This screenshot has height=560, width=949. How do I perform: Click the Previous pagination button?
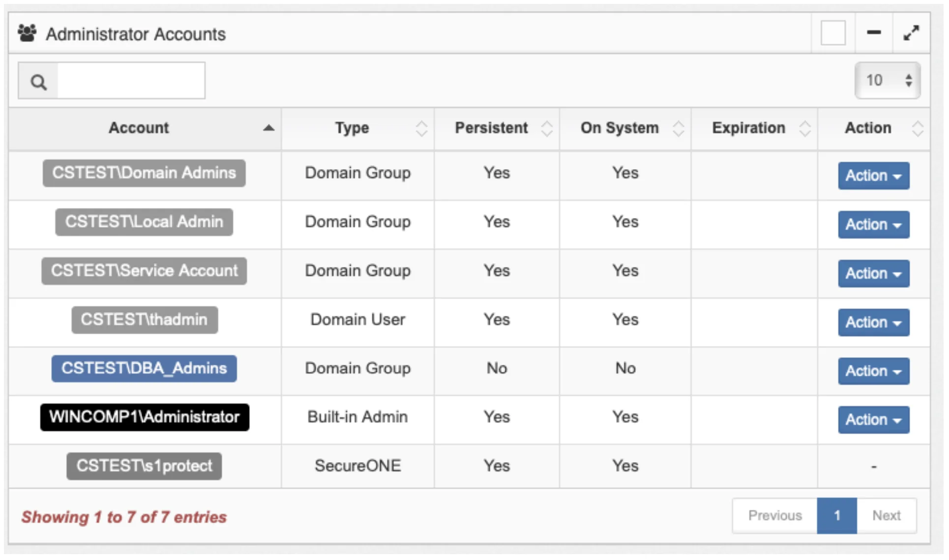774,515
